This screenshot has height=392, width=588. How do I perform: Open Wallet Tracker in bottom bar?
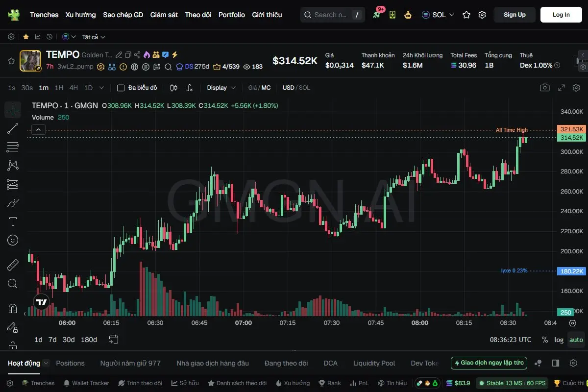point(86,383)
